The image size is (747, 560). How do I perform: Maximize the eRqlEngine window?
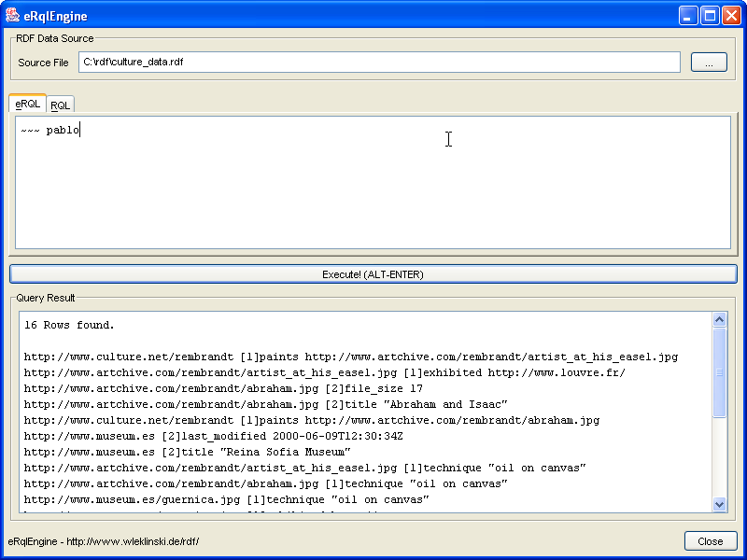(x=710, y=15)
